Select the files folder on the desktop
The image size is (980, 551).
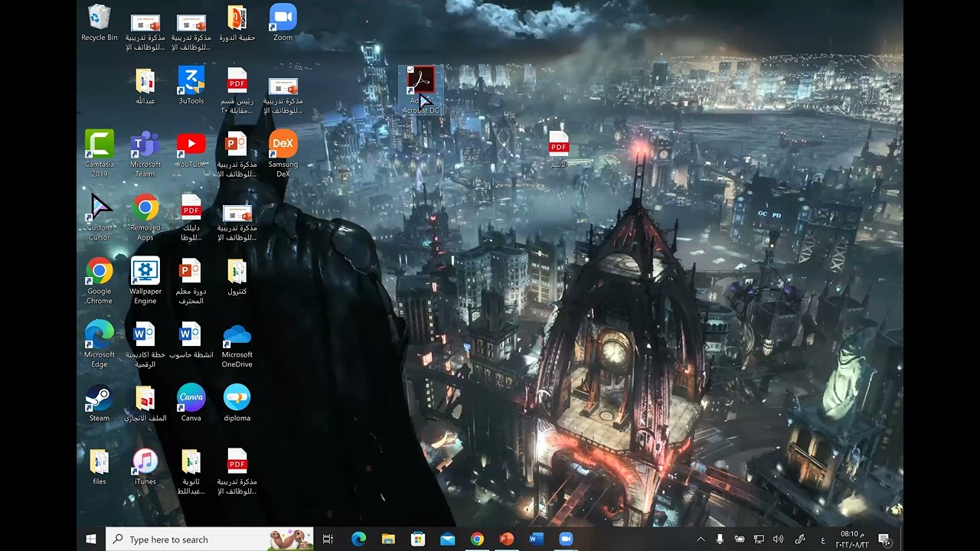[x=100, y=467]
